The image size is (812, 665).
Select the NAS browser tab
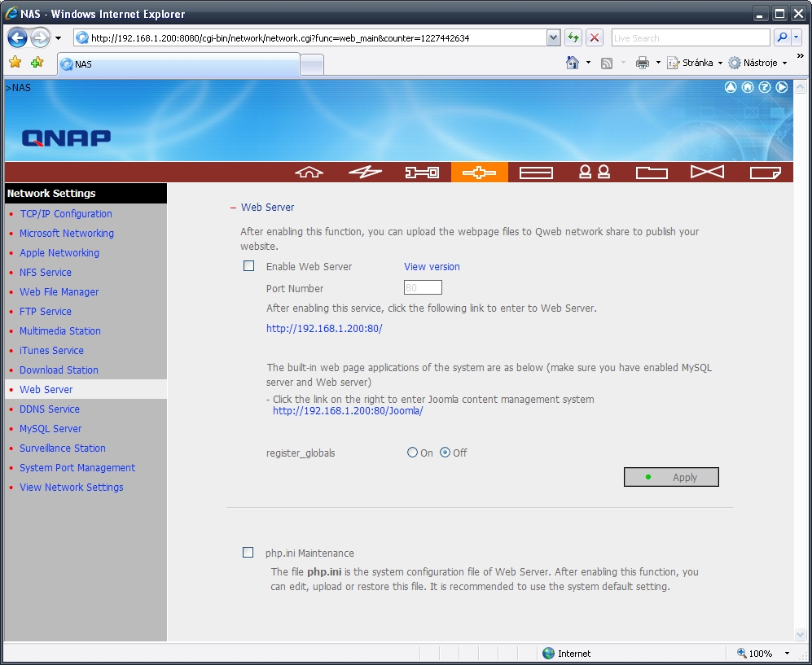point(178,64)
